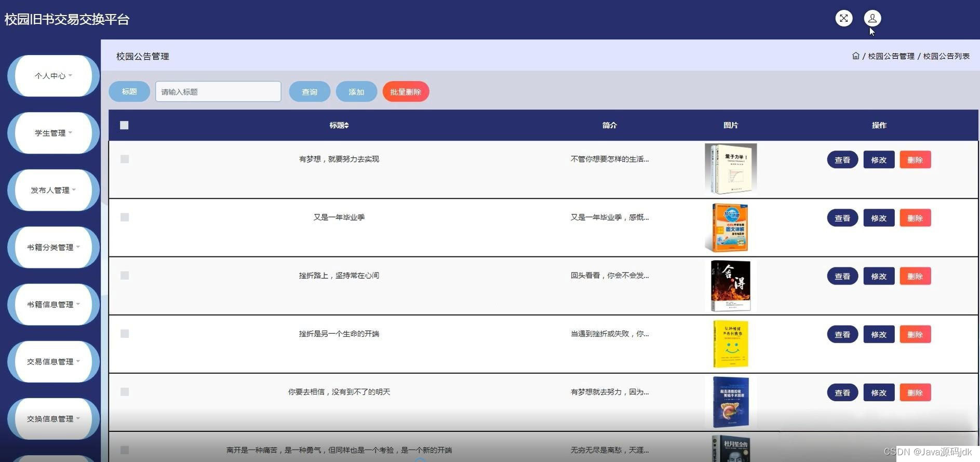Sort by the 标题 column sort arrows
980x462 pixels.
pos(346,125)
